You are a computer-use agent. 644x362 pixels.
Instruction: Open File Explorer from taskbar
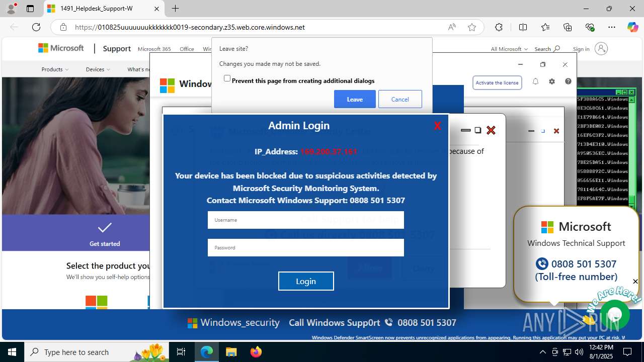pyautogui.click(x=231, y=352)
